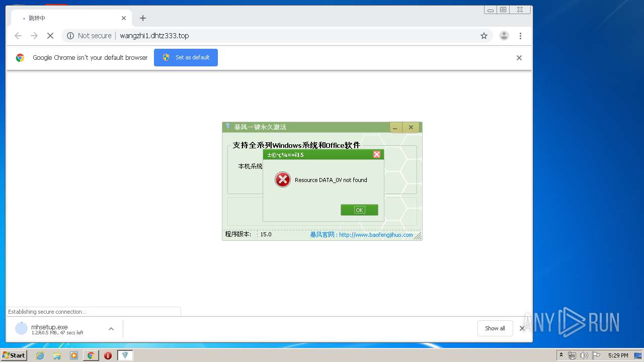Viewport: 644px width, 362px height.
Task: Open the Chrome three-dot menu
Action: click(520, 36)
